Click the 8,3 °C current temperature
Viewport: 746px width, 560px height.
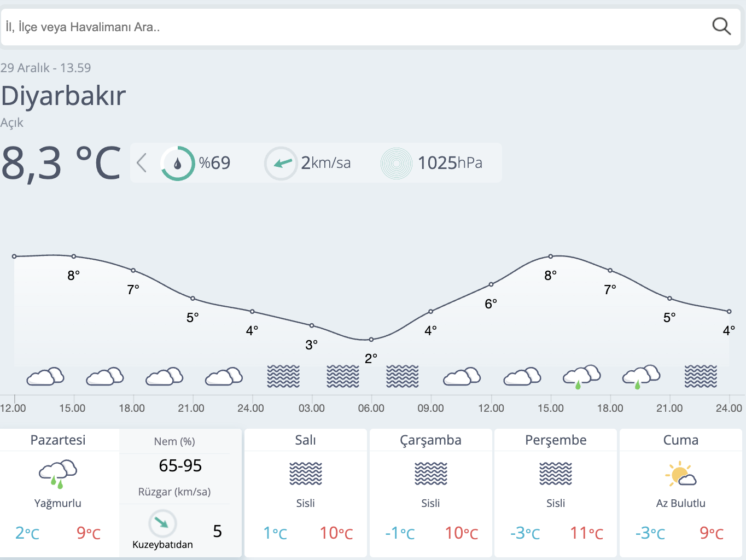[x=61, y=163]
